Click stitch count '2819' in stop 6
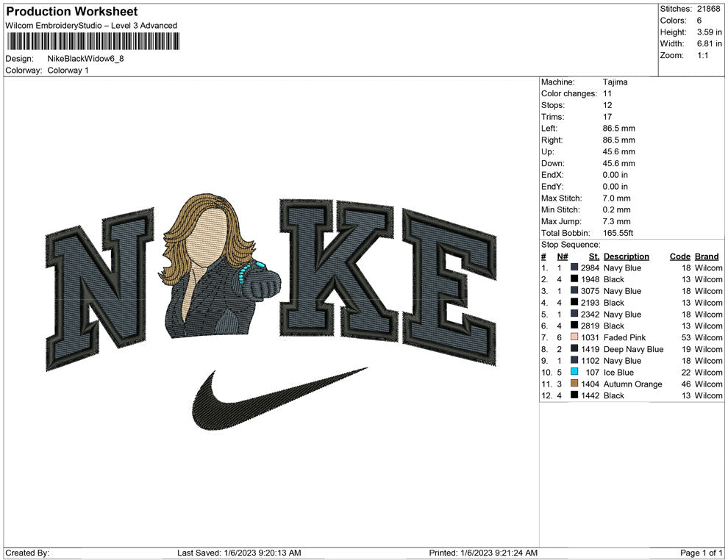Viewport: 728px width, 560px height. pyautogui.click(x=590, y=326)
